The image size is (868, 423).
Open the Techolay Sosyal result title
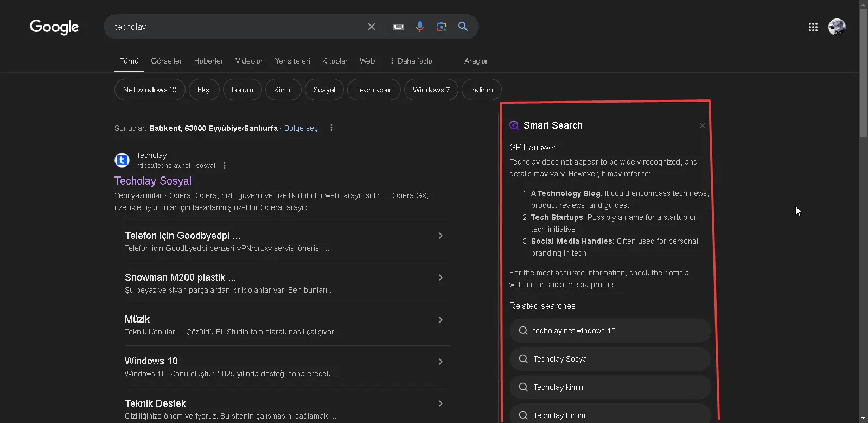coord(153,181)
